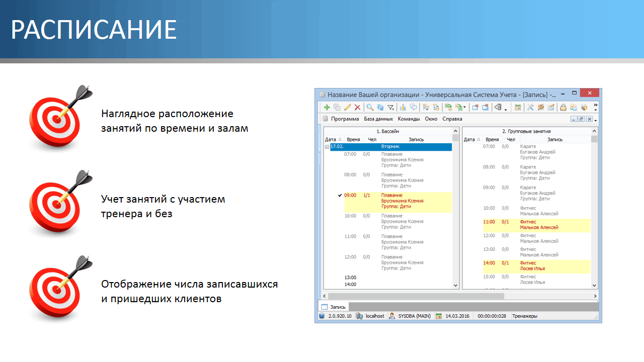Viewport: 644px width, 362px height.
Task: Click the Users toolbar icon
Action: point(574,107)
